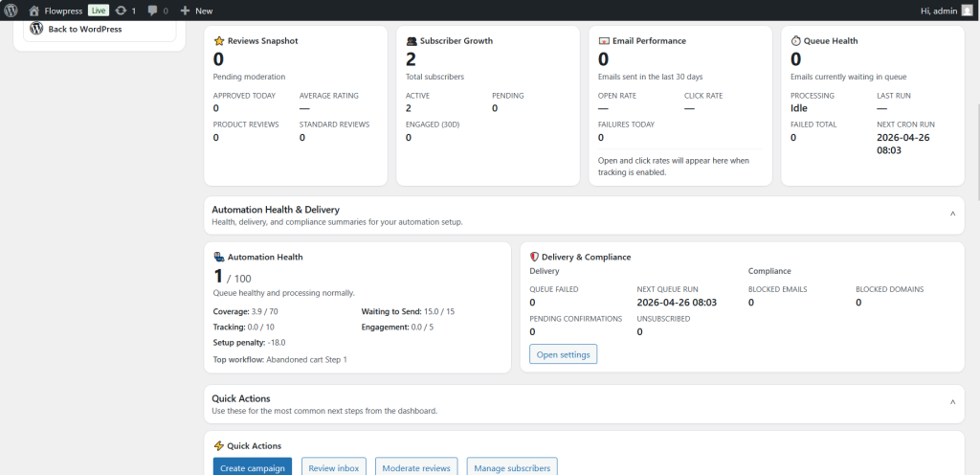Click the Email Performance envelope icon
The height and width of the screenshot is (475, 980).
coord(604,40)
